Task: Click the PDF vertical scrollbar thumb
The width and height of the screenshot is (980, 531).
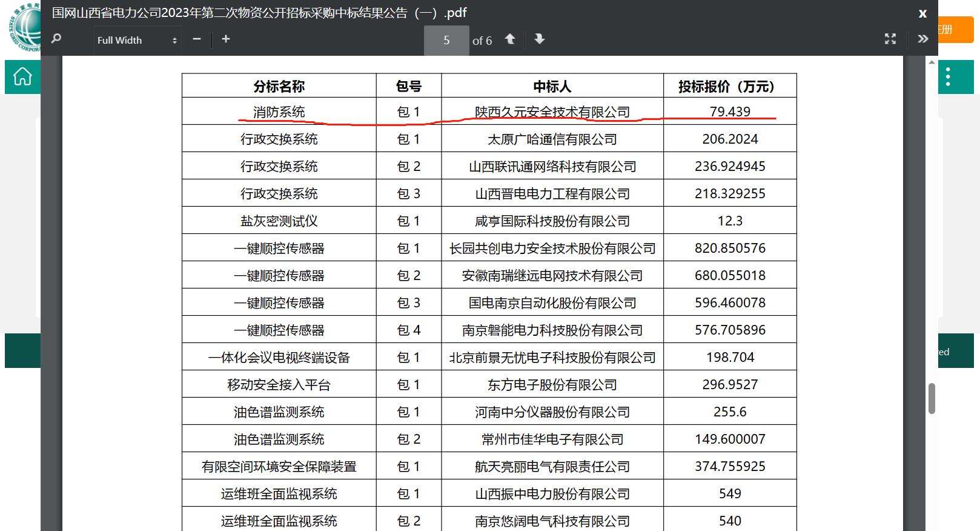Action: point(932,399)
